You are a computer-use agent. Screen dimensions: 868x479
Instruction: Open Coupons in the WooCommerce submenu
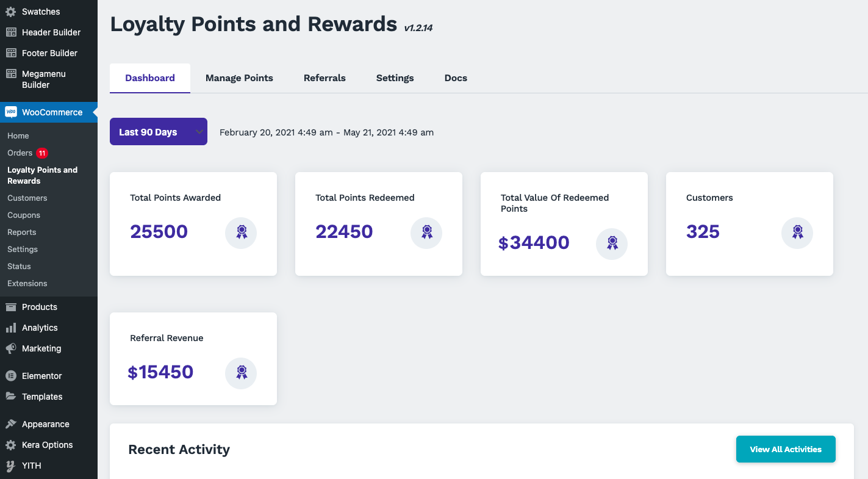coord(24,215)
